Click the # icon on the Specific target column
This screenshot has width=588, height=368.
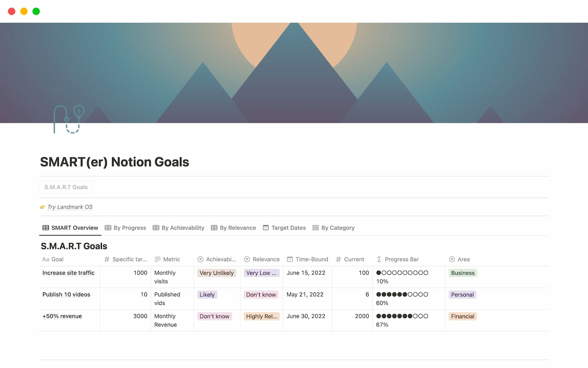(x=106, y=259)
